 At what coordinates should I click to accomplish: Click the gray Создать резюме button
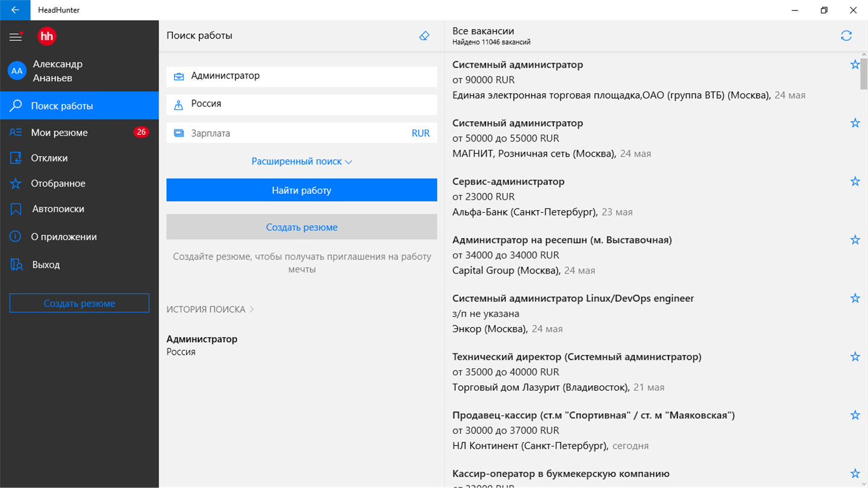tap(301, 227)
